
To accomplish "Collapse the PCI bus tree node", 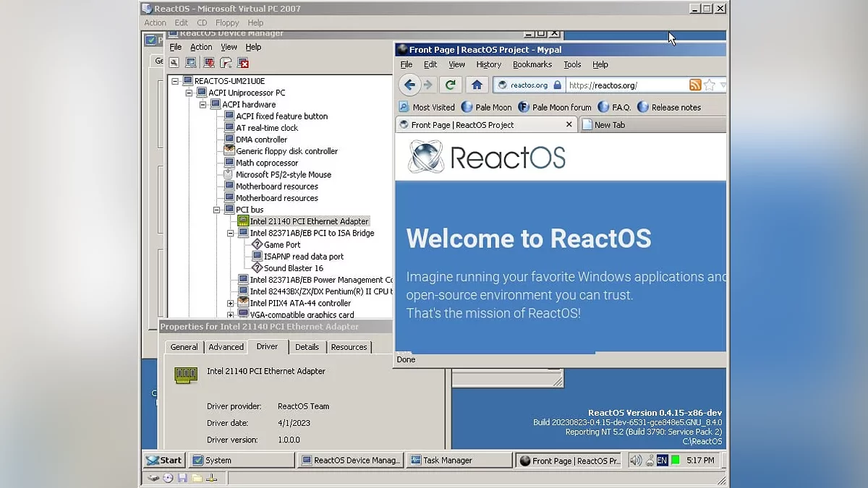I will [216, 210].
